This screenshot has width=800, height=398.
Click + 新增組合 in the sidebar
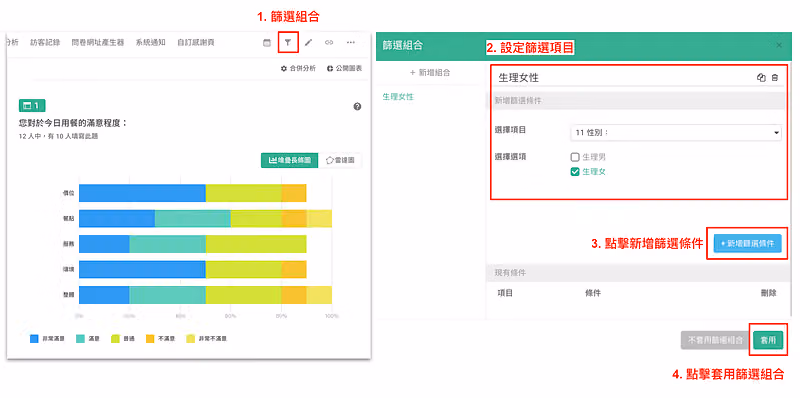click(430, 72)
